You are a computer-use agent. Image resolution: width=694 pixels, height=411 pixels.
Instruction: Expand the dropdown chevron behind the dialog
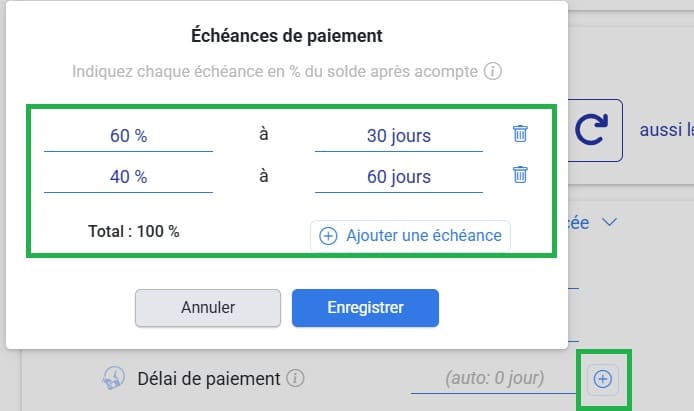[x=610, y=221]
